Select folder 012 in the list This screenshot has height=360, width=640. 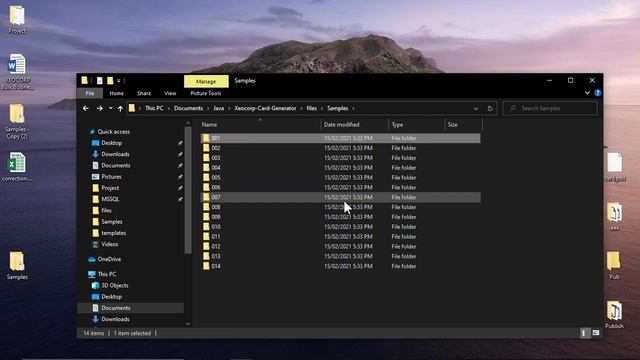click(340, 247)
